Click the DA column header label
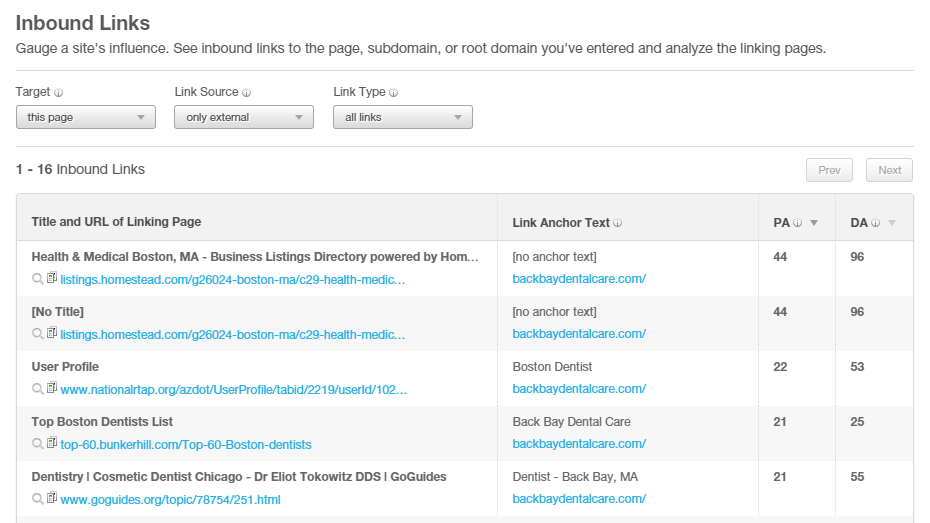The width and height of the screenshot is (930, 523). pyautogui.click(x=859, y=223)
